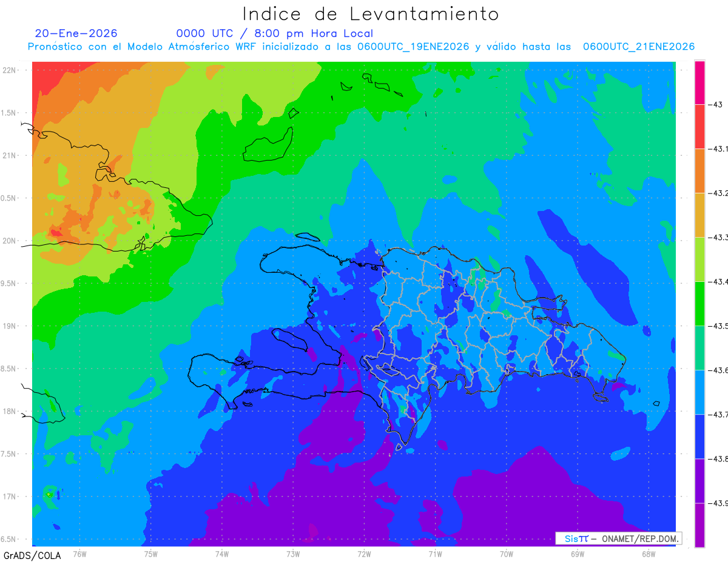Click the colorbar label '-43.1'

[x=718, y=149]
